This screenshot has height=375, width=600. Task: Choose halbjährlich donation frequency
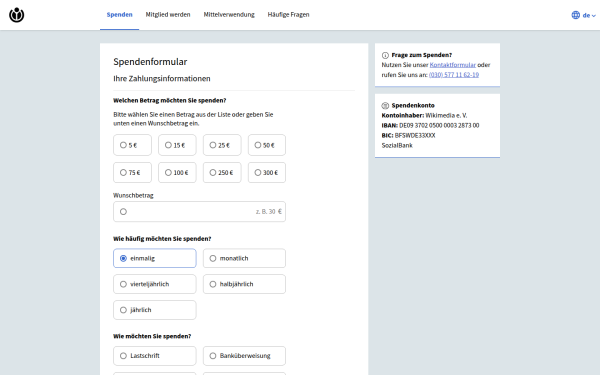pos(244,284)
